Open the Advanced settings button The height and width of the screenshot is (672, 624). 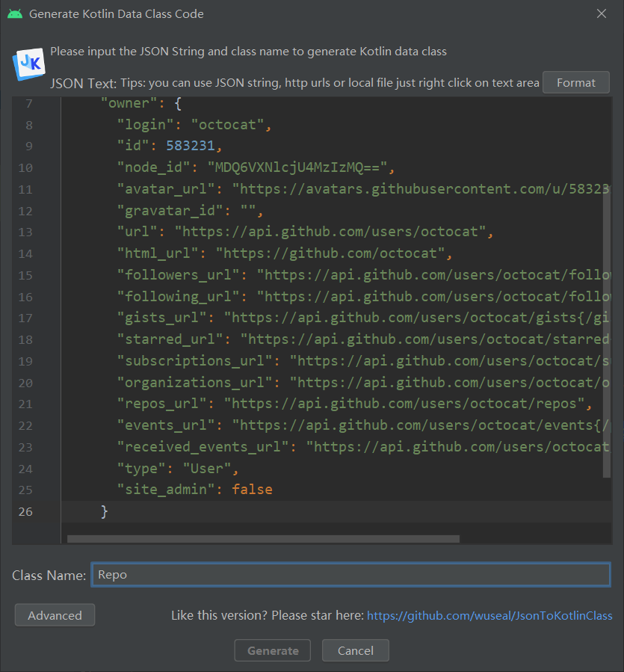pos(55,615)
